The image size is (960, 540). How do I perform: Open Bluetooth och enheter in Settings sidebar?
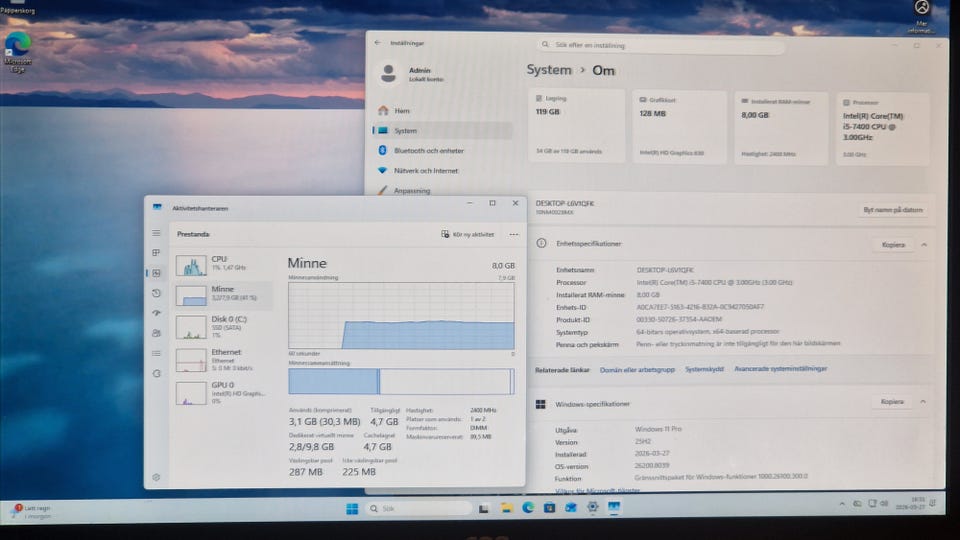point(428,150)
